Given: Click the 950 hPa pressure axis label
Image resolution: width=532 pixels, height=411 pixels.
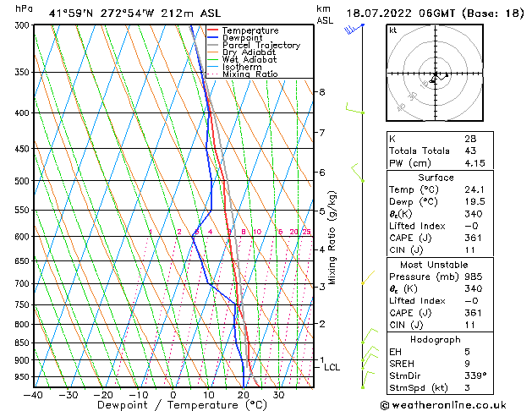Looking at the screenshot, I should point(22,377).
